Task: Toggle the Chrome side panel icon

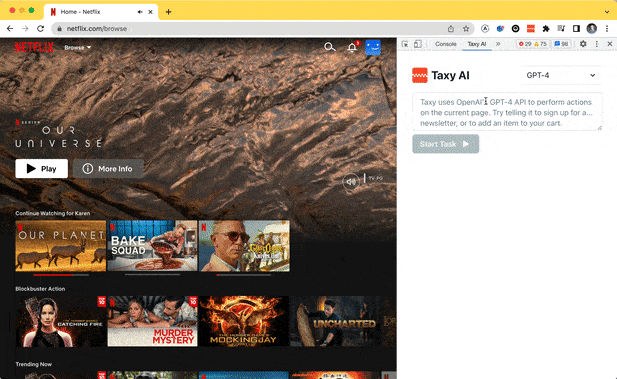Action: pyautogui.click(x=576, y=28)
